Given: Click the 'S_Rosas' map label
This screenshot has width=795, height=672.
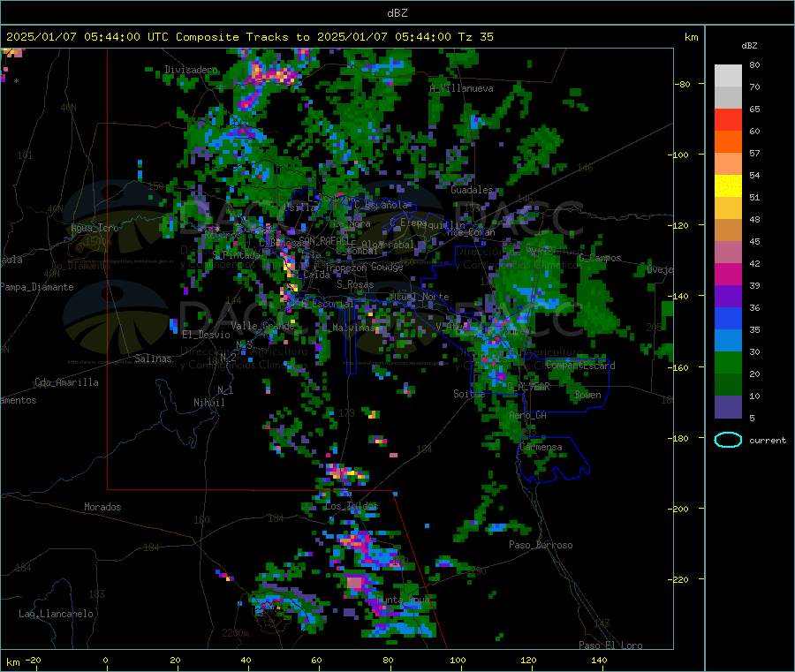Looking at the screenshot, I should click(355, 285).
